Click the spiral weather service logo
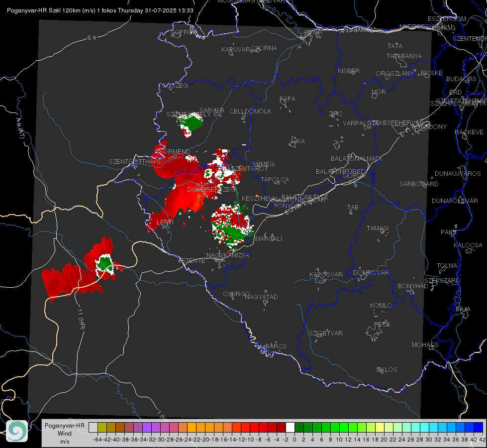This screenshot has height=448, width=487. [x=17, y=431]
